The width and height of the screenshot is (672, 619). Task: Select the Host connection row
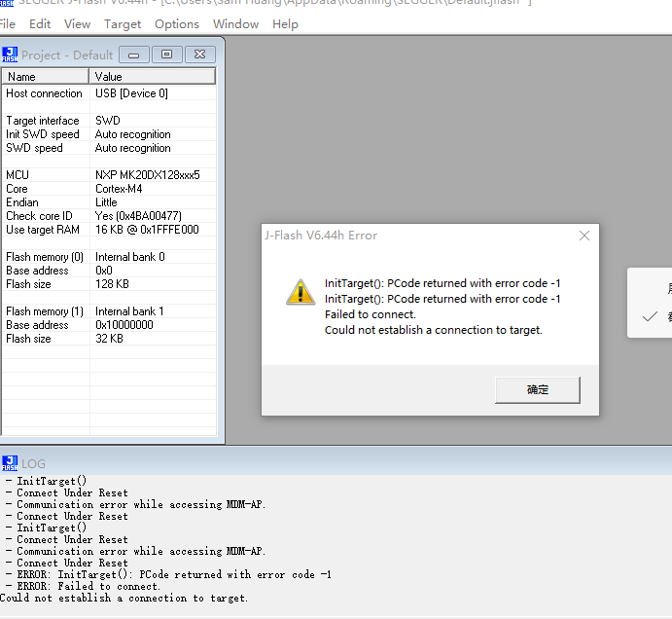[x=109, y=93]
